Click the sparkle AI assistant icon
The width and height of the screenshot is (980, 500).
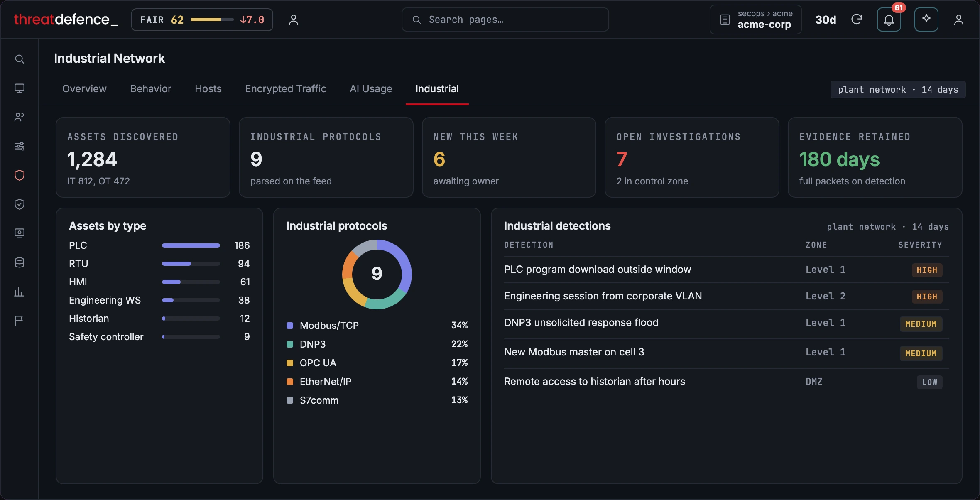926,20
